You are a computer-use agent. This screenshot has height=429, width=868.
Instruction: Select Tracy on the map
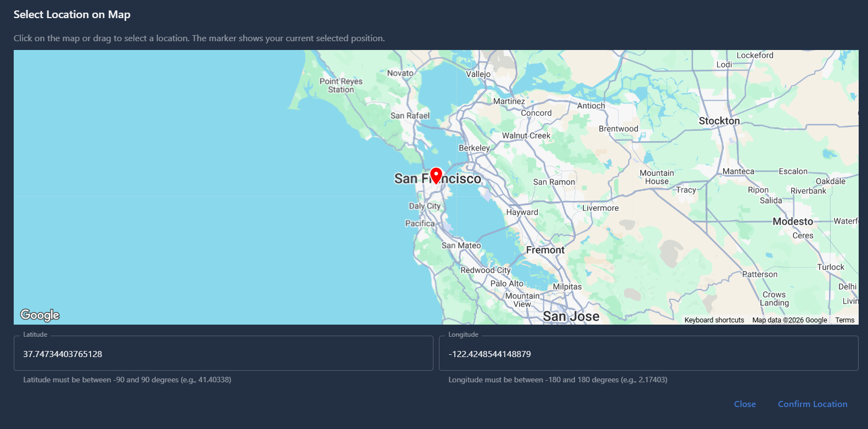pyautogui.click(x=686, y=190)
